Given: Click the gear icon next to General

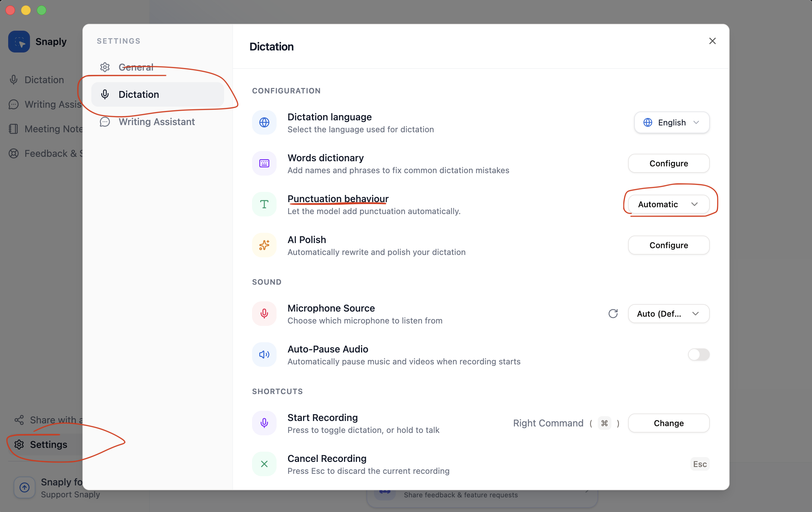Looking at the screenshot, I should pos(105,67).
